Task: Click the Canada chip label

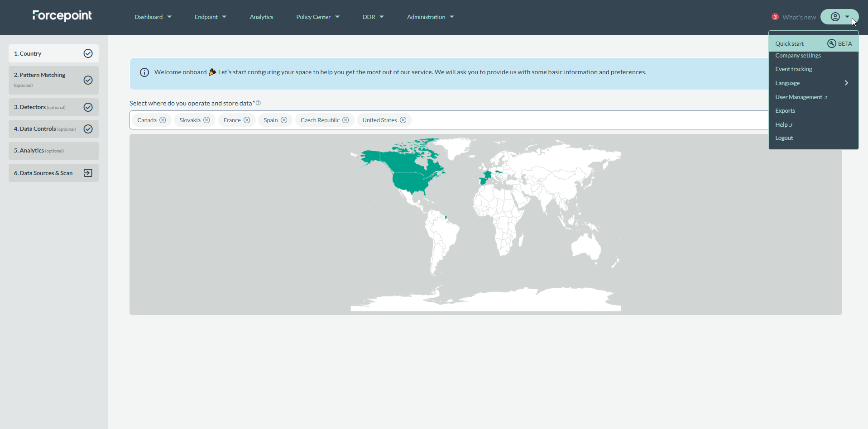Action: point(147,120)
